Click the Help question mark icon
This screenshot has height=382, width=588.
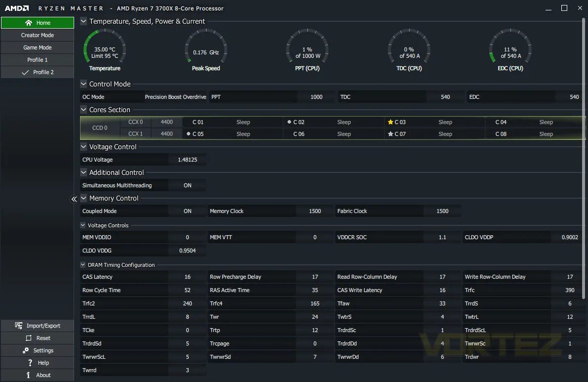coord(30,363)
